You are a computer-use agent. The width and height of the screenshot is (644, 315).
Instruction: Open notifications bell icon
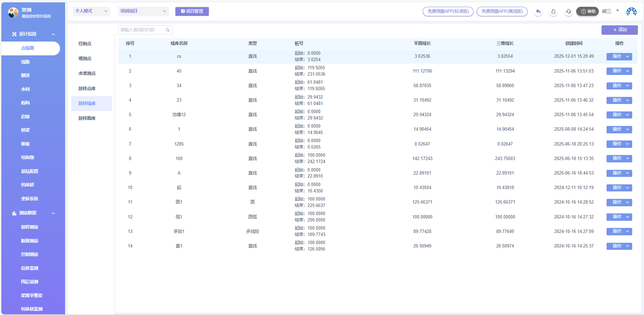[x=553, y=11]
